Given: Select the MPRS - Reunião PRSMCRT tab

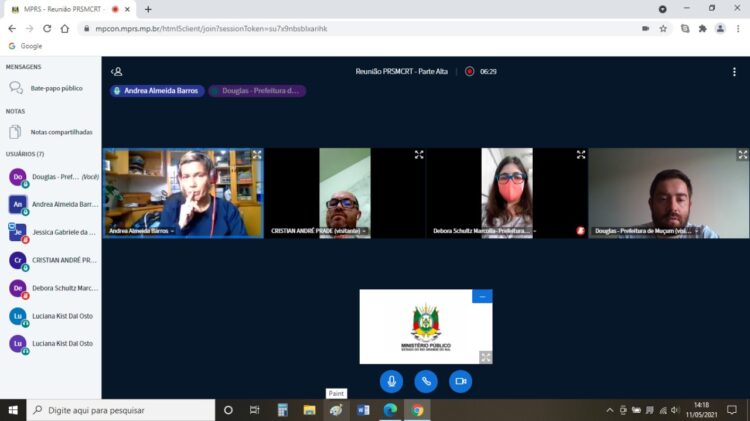Looking at the screenshot, I should point(68,9).
